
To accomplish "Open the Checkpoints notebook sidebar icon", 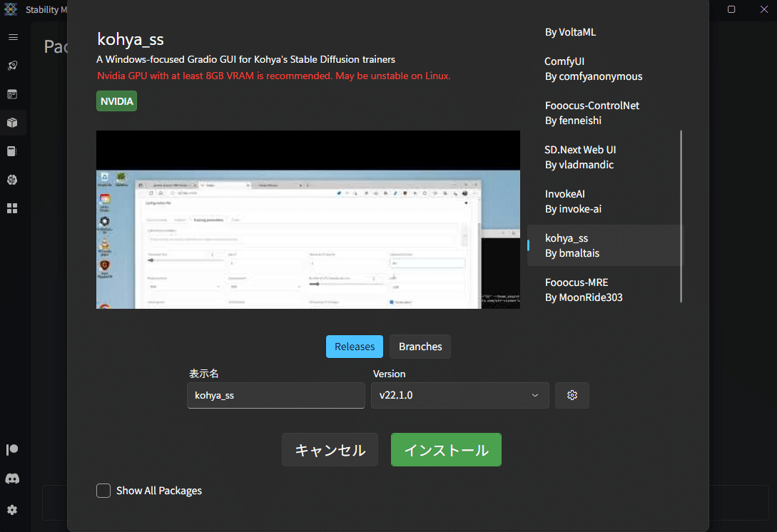I will point(12,151).
